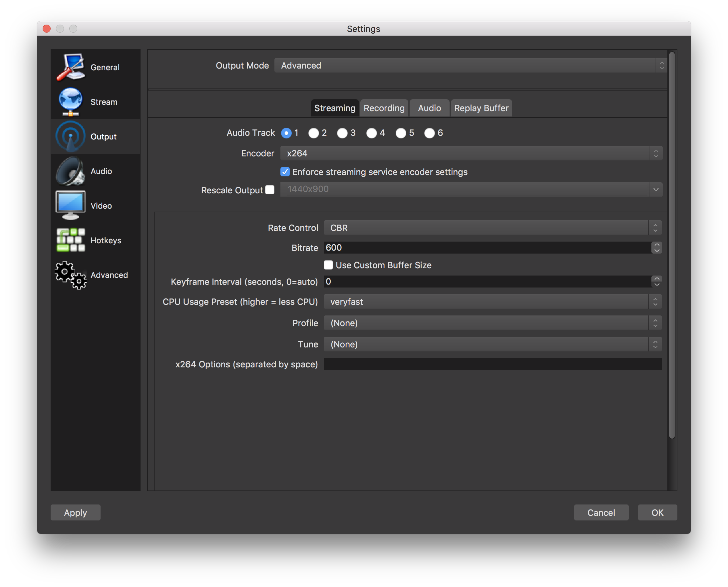Click the Keyframe Interval stepper arrows
This screenshot has height=587, width=728.
pos(656,281)
